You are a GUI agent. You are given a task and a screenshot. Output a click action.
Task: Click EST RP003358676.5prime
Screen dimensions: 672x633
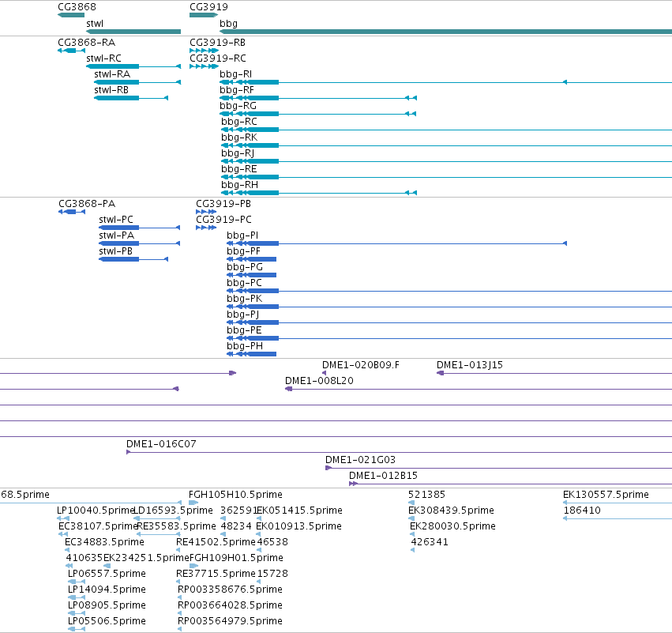[x=230, y=590]
